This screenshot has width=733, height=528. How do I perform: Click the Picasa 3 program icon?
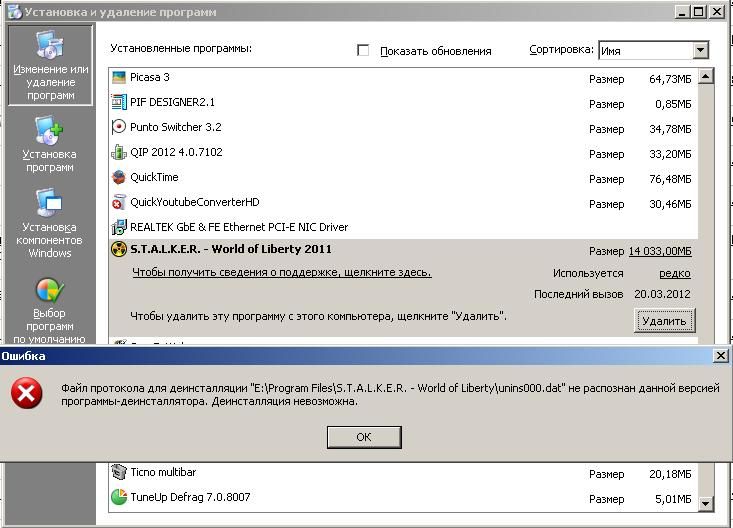point(119,77)
